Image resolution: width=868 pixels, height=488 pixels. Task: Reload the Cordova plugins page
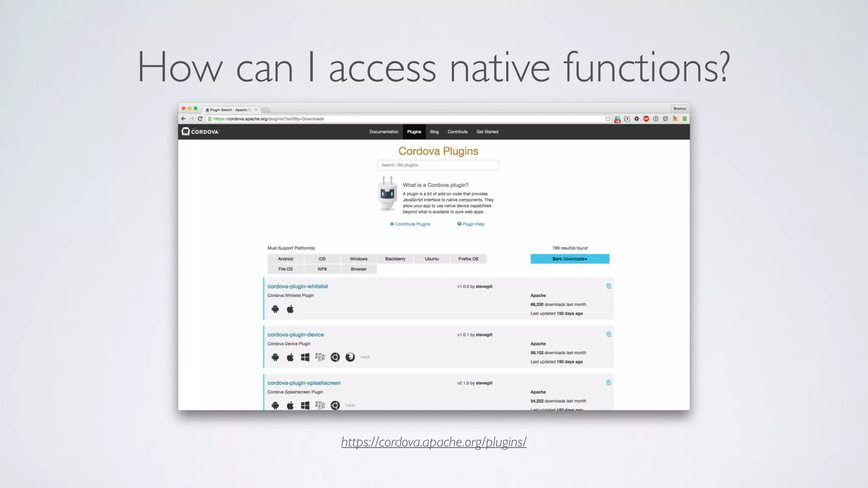click(200, 119)
